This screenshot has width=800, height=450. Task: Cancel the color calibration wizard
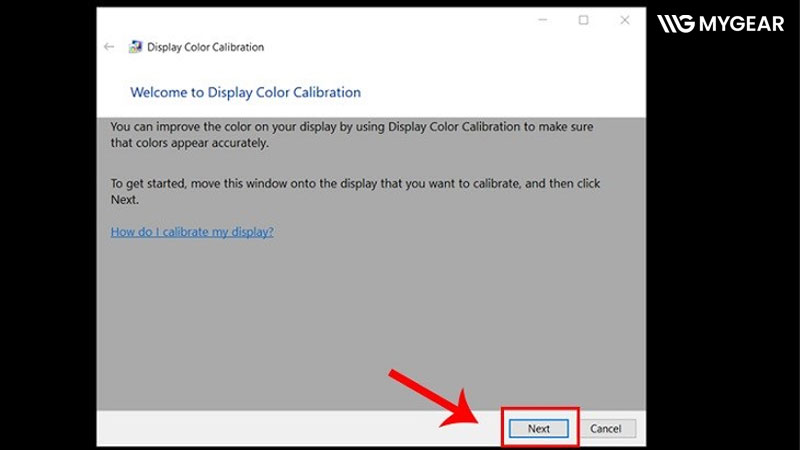point(605,428)
